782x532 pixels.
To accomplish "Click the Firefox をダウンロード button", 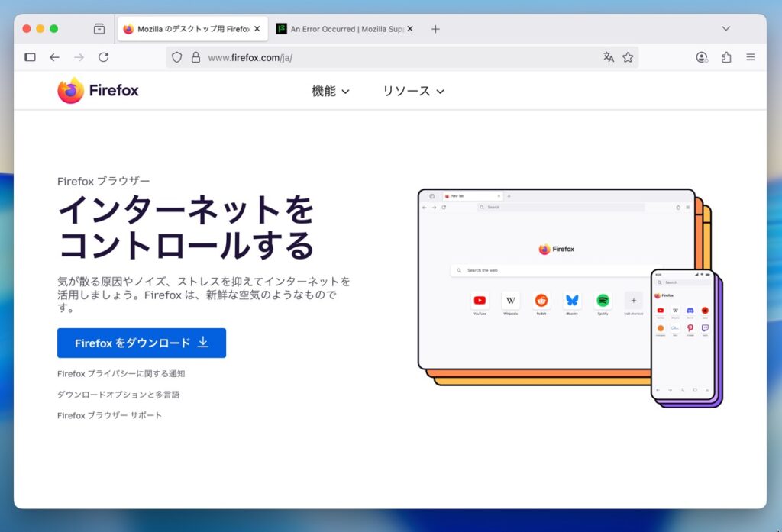I will point(141,343).
